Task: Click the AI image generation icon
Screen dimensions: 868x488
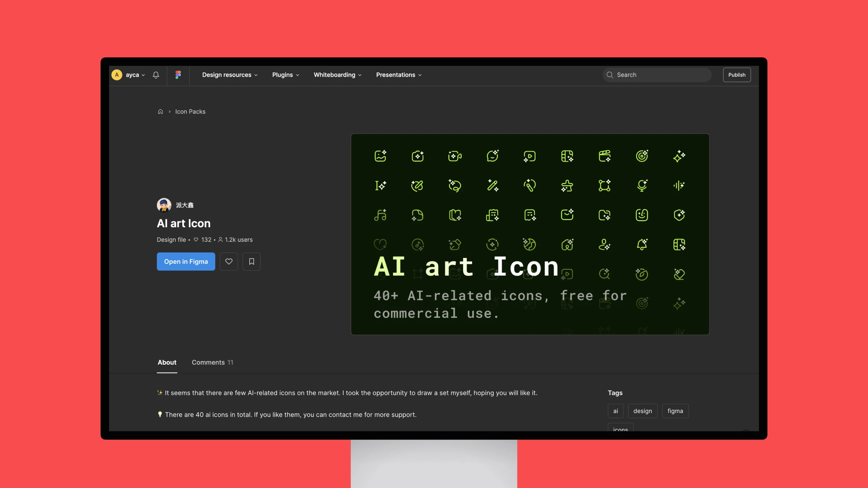Action: (380, 156)
